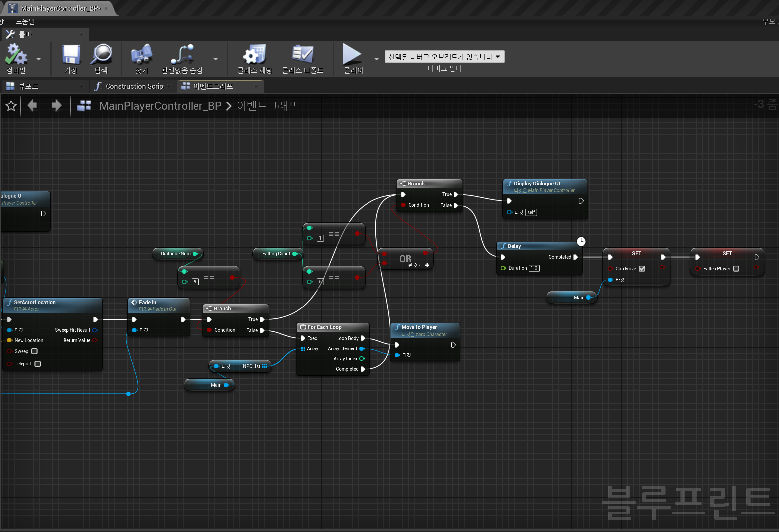
Task: Open the debug object filter dropdown
Action: click(444, 57)
